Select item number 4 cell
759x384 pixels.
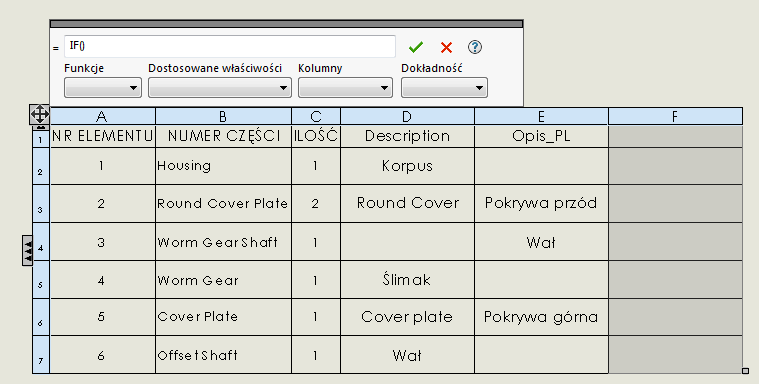[102, 280]
